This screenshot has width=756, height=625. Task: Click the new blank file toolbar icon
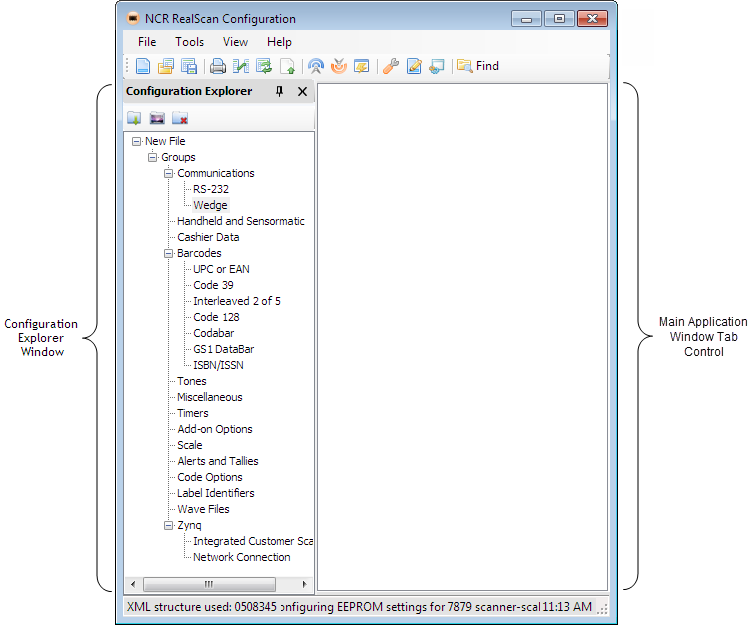tap(143, 66)
